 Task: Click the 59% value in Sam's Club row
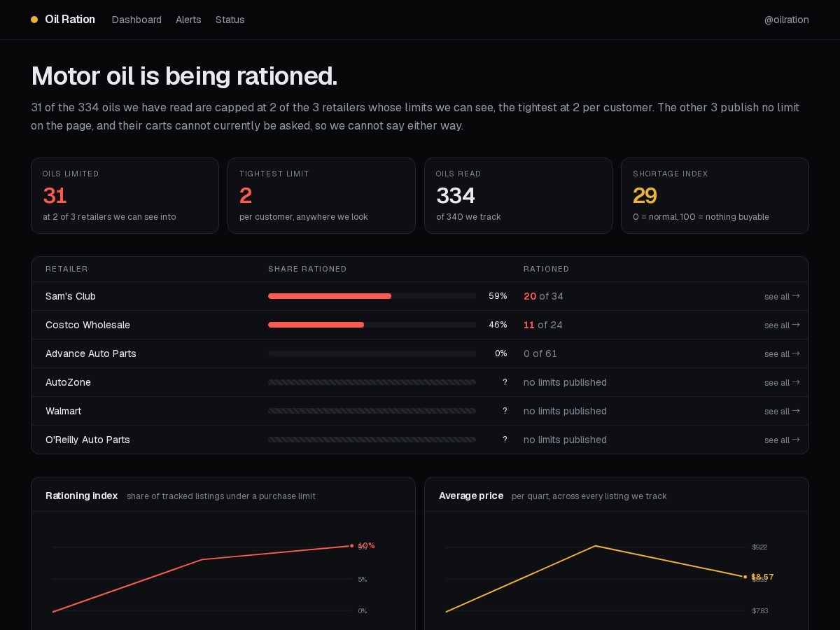498,296
